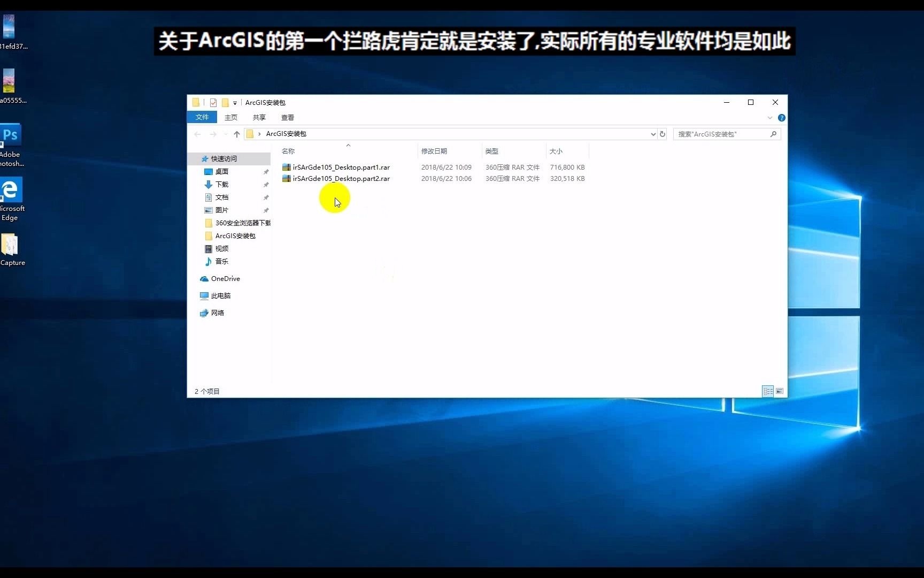The height and width of the screenshot is (578, 924).
Task: Unpin 桌面 via its pin icon
Action: pyautogui.click(x=266, y=172)
